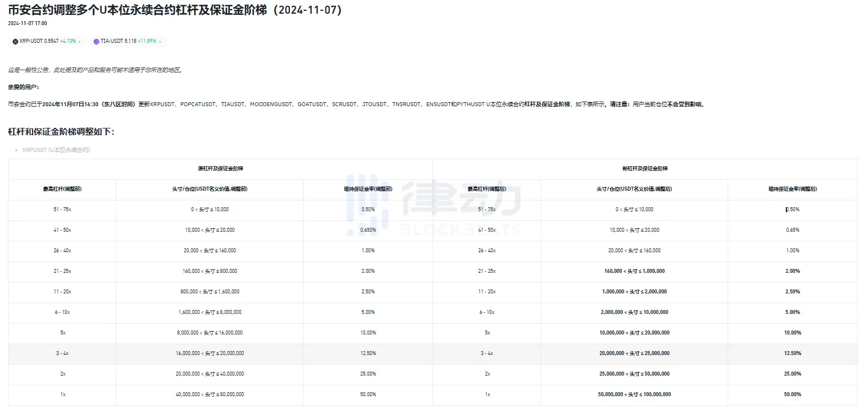
Task: Click the publish time 2024-11-07 17:00
Action: coord(27,23)
